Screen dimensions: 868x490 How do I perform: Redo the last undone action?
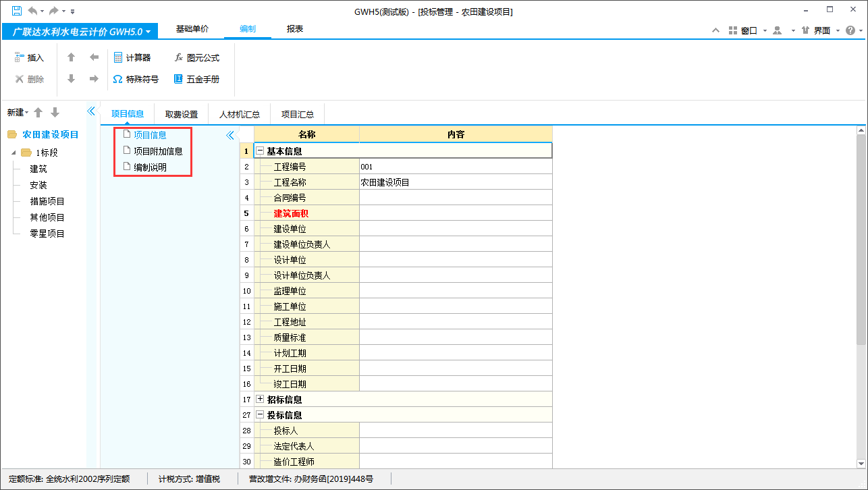coord(53,11)
